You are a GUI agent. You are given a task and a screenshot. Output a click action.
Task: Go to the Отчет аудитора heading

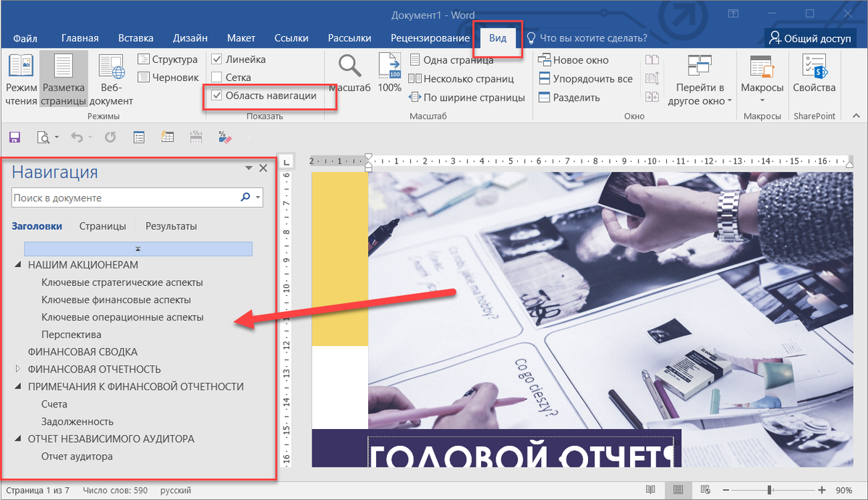(77, 456)
